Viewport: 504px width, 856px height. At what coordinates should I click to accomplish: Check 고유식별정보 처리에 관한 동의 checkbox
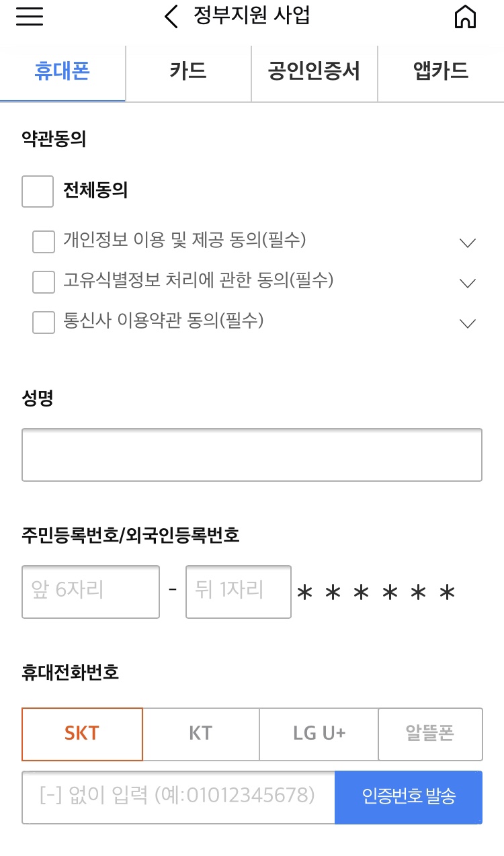(x=44, y=282)
